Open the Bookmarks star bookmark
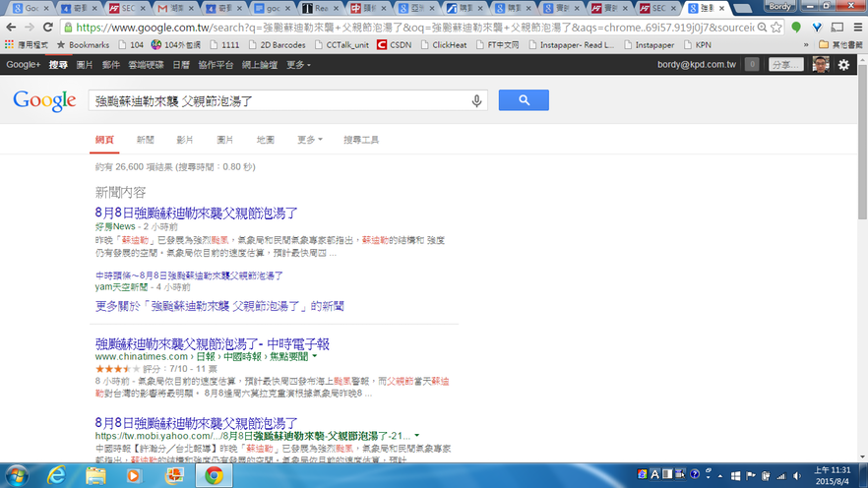This screenshot has width=868, height=488. pos(83,45)
